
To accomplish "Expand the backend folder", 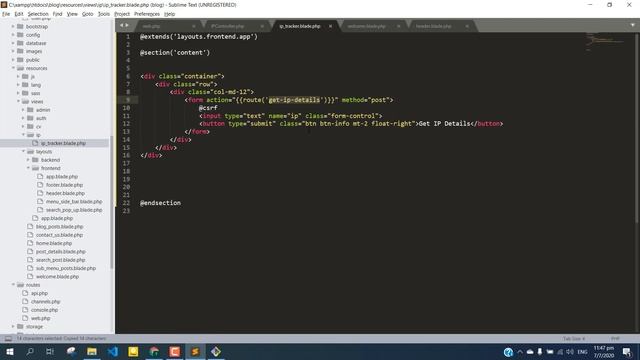I will pos(28,160).
